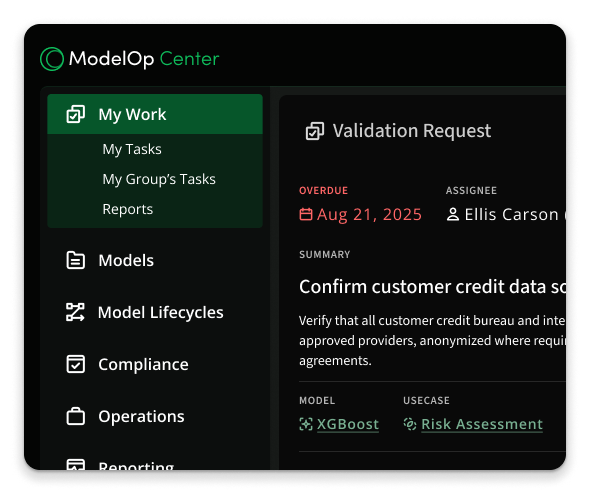Screen dimensions: 590x494
Task: Expand the Model Lifecycles section
Action: tap(155, 312)
